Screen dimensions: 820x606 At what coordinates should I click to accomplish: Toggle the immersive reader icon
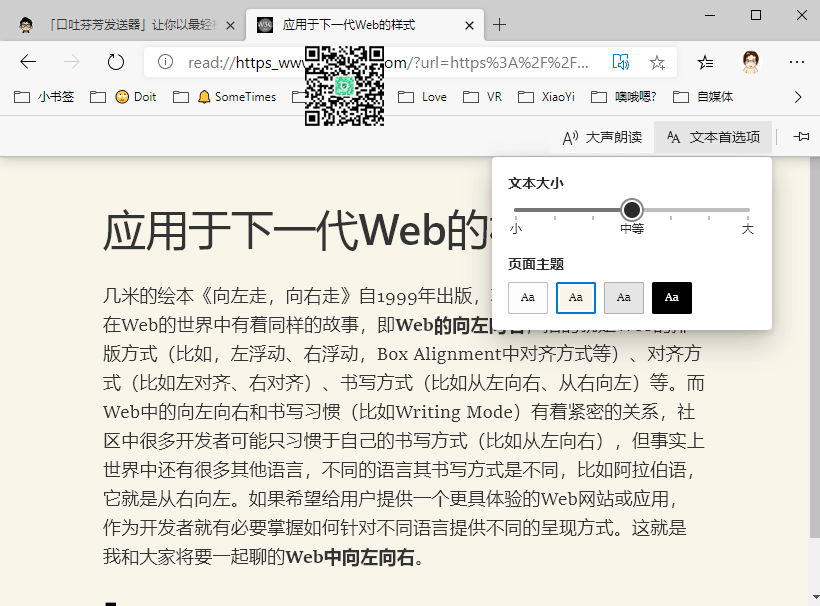(620, 62)
